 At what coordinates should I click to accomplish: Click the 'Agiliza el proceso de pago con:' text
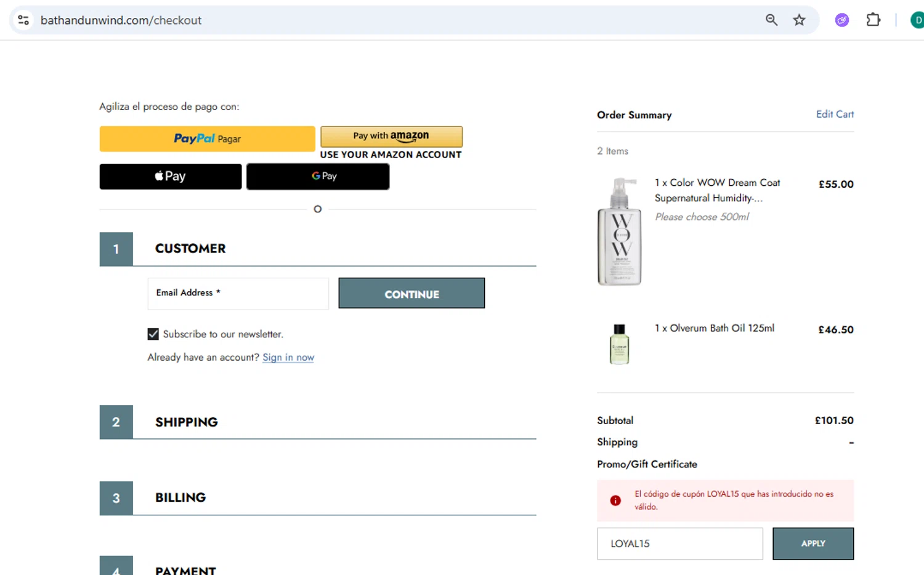pos(169,107)
